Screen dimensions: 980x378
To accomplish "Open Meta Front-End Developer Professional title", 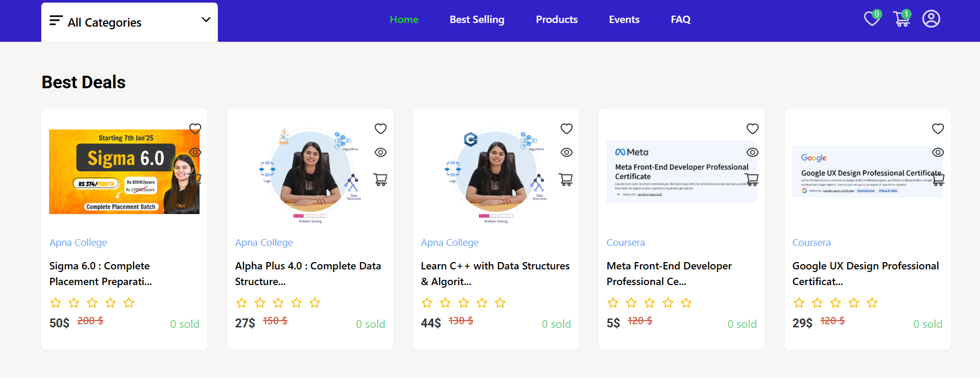I will (x=669, y=274).
